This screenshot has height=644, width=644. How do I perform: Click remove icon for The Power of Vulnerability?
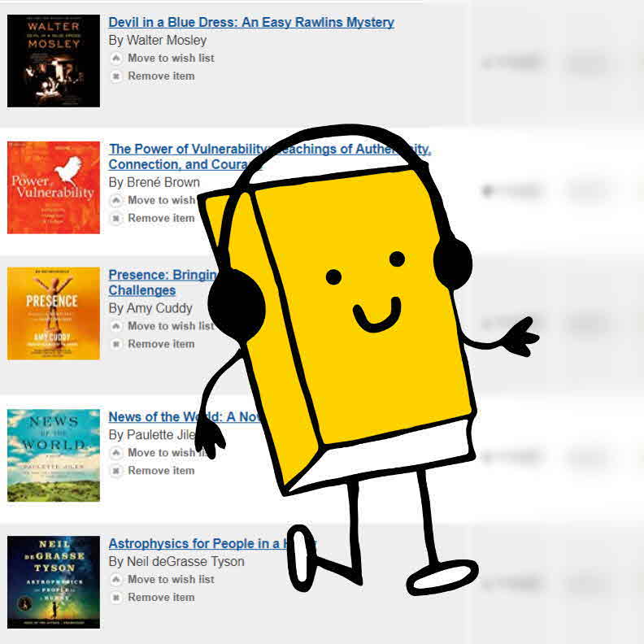tap(116, 219)
